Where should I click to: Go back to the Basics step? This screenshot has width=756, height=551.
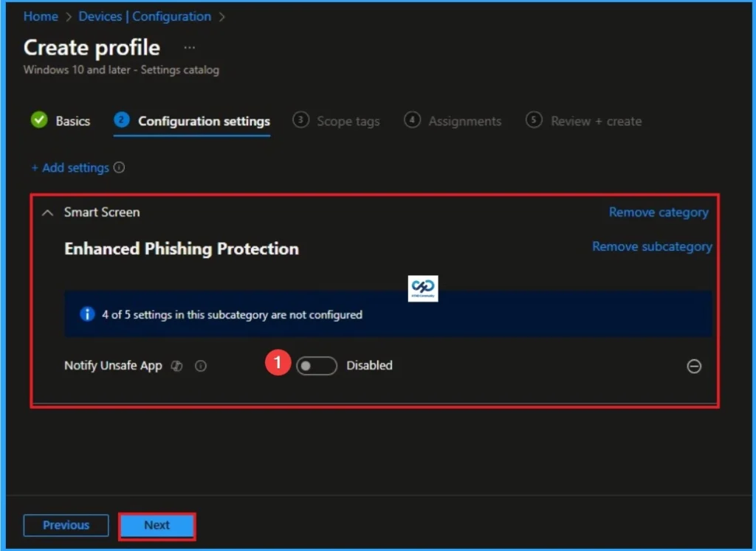[x=72, y=120]
